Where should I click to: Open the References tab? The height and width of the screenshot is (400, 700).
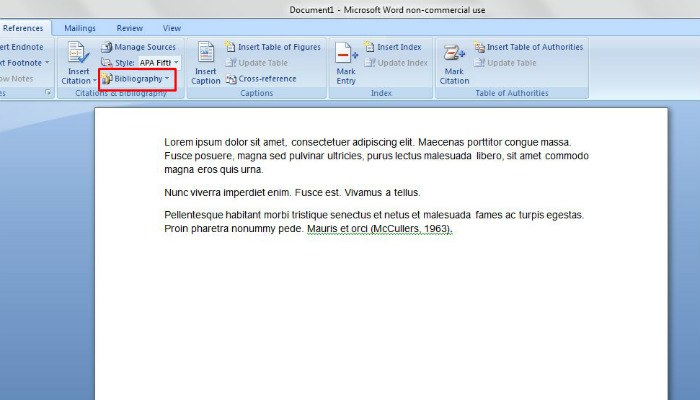point(23,28)
